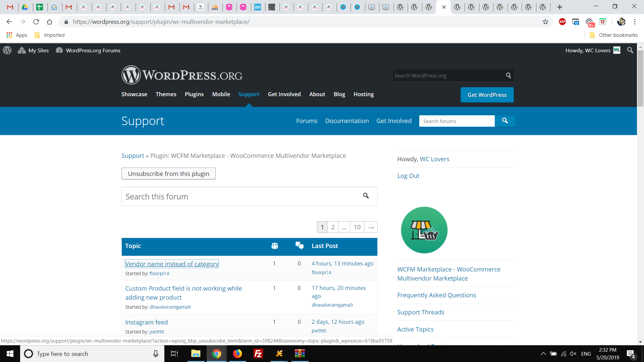Click the magnifier in Search this forum
The height and width of the screenshot is (362, 644).
[x=366, y=196]
